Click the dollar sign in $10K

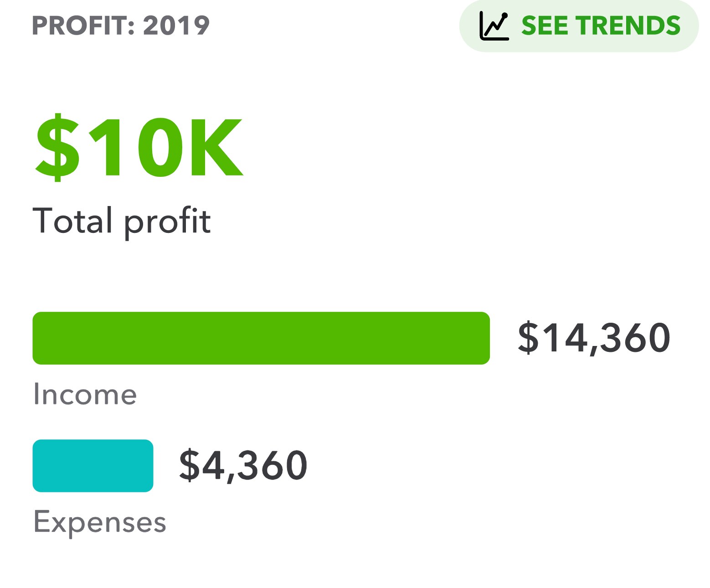pos(58,147)
